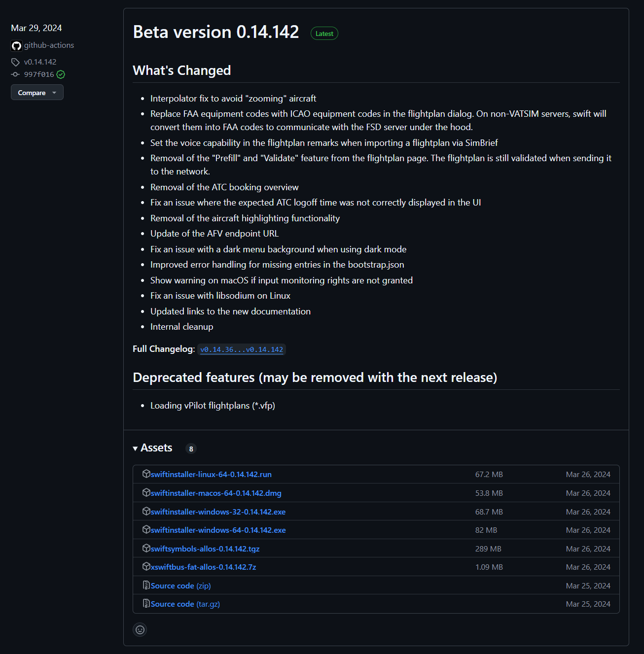Click the verified checkmark beside commit 997f016
644x654 pixels.
click(x=60, y=74)
